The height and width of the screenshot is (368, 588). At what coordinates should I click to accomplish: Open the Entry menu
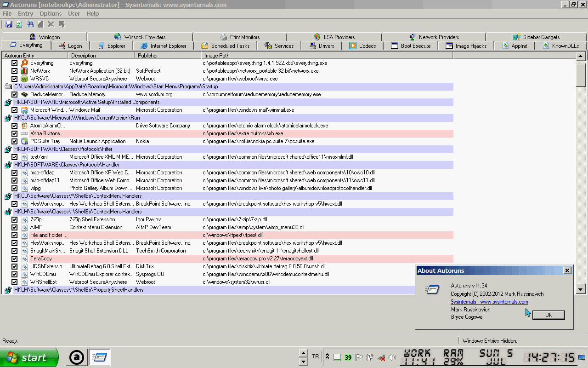tap(26, 13)
